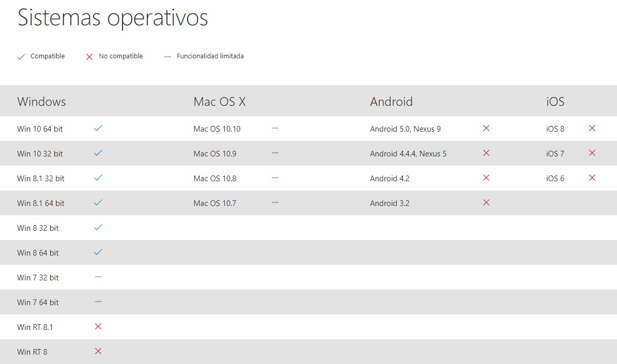Select the 'Android 4.4.4, Nexus 5' cell text

pos(408,154)
